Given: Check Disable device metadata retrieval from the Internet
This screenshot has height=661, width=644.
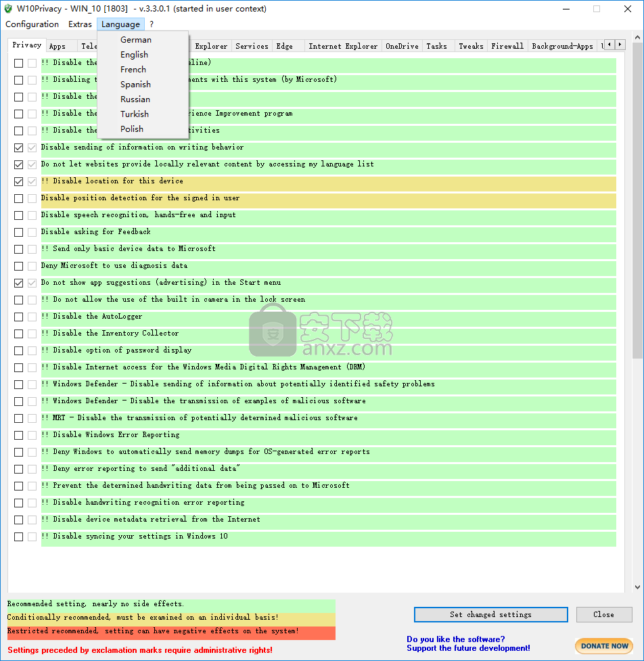Looking at the screenshot, I should point(18,520).
